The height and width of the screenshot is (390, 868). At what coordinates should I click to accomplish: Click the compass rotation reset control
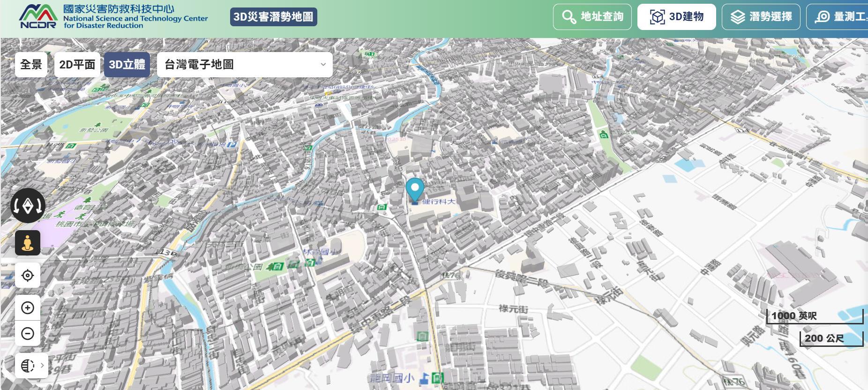point(28,205)
